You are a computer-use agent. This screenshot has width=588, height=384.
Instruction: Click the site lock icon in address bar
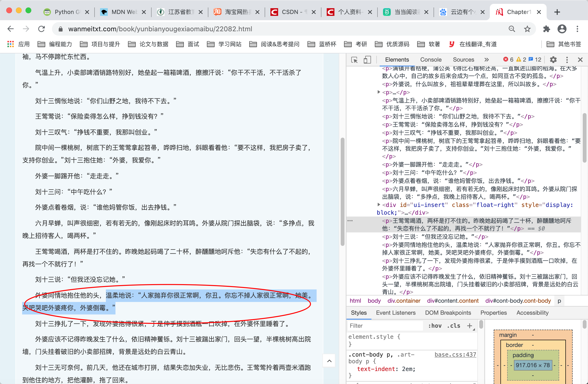[x=61, y=29]
